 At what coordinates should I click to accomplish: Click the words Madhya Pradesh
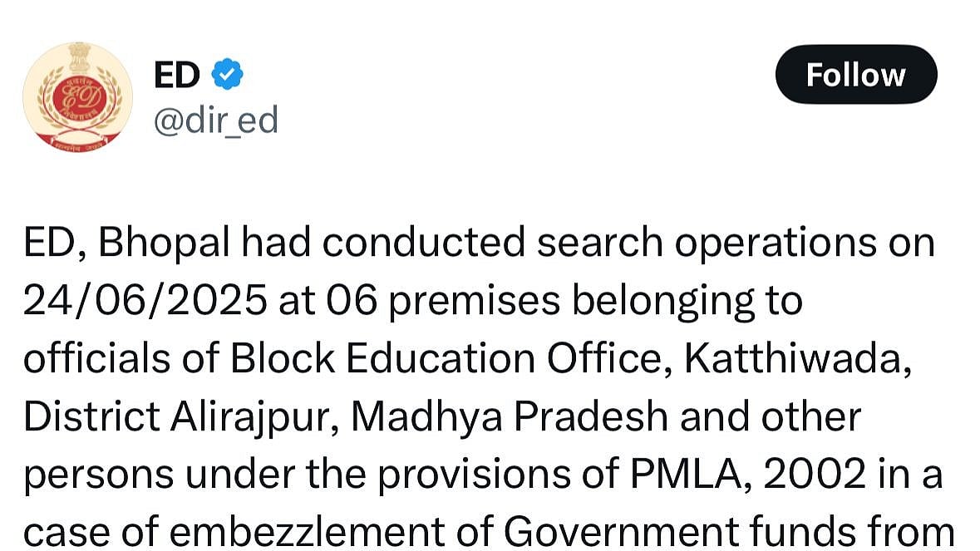coord(510,416)
